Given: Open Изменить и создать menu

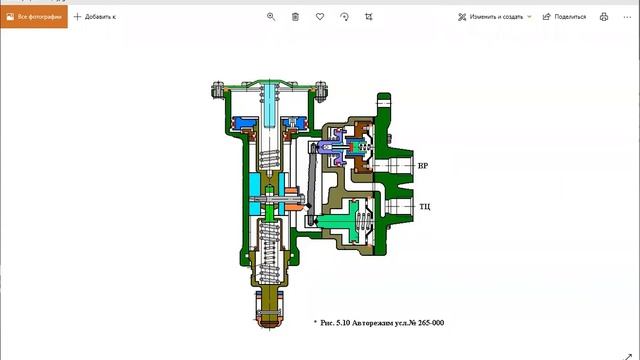Looking at the screenshot, I should click(495, 17).
